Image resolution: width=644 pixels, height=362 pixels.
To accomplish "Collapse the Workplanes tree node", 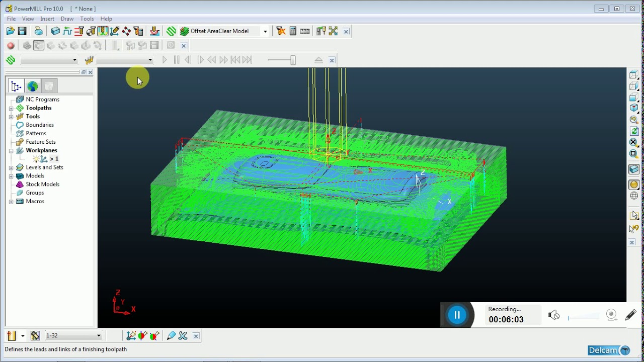I will [11, 150].
